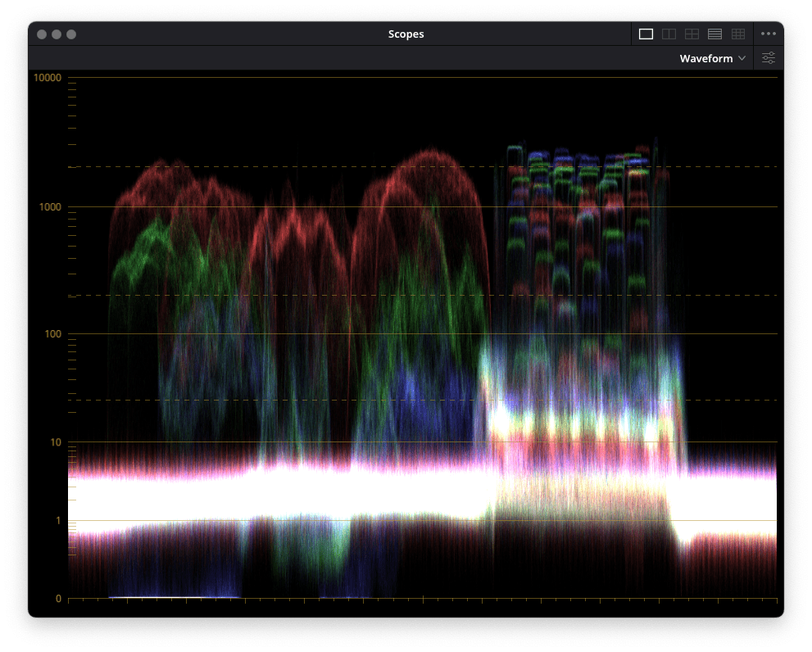Click the 0 axis label
The height and width of the screenshot is (652, 812).
click(x=58, y=598)
